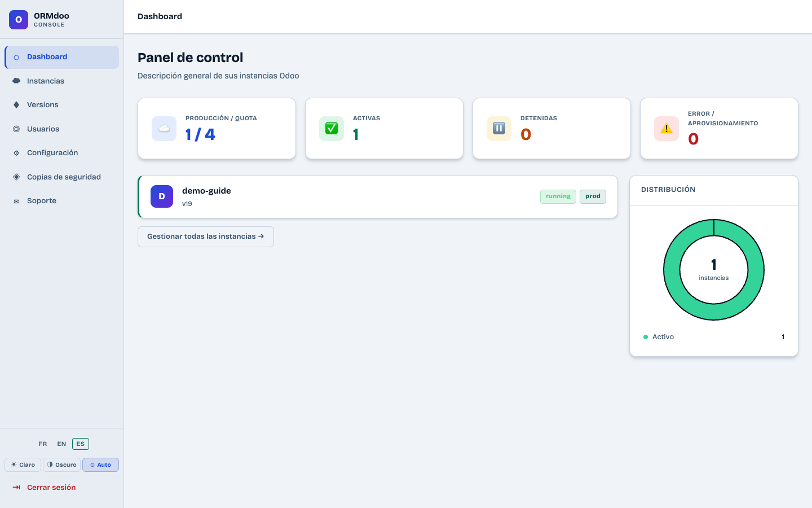Select Auto theme mode

[100, 465]
